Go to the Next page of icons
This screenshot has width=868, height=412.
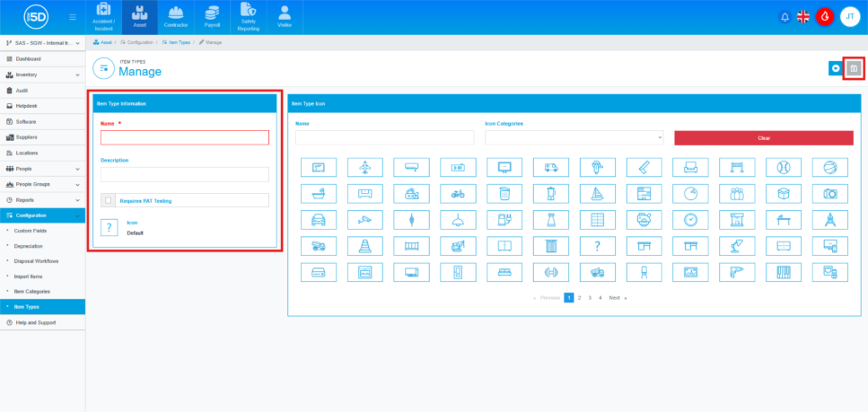615,297
